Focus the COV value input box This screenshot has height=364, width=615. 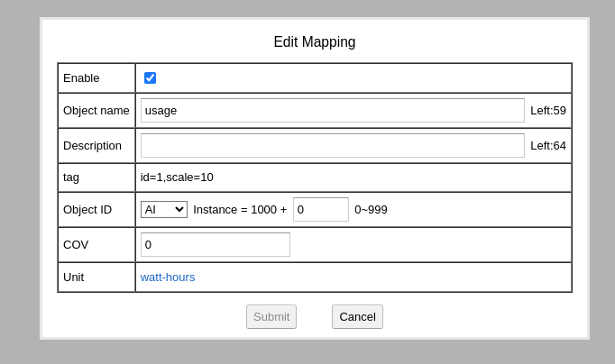(216, 245)
